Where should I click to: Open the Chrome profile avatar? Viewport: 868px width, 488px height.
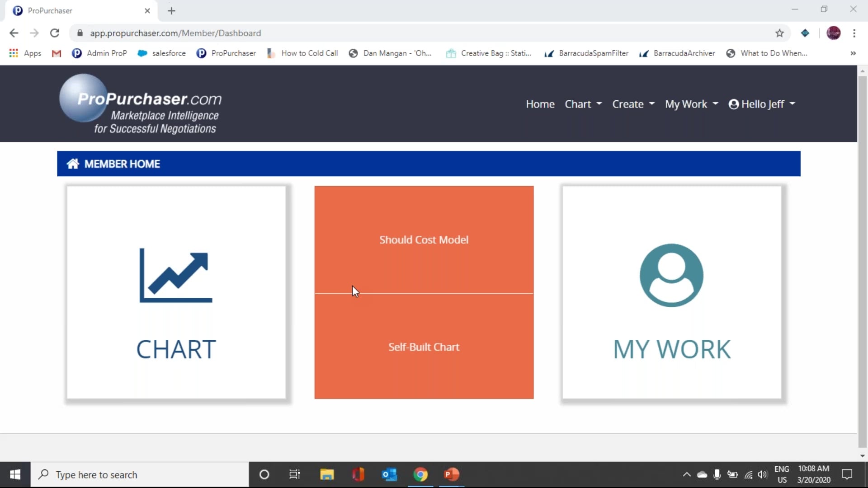(x=833, y=33)
